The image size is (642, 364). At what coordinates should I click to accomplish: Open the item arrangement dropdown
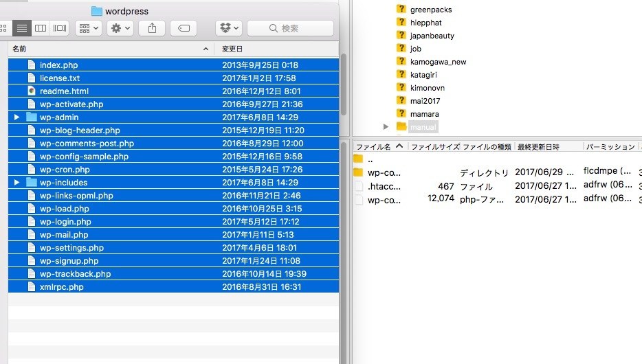89,28
